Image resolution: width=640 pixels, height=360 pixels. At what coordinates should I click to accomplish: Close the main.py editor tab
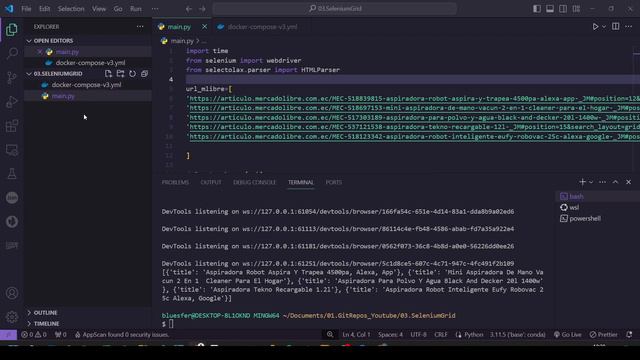pyautogui.click(x=204, y=27)
